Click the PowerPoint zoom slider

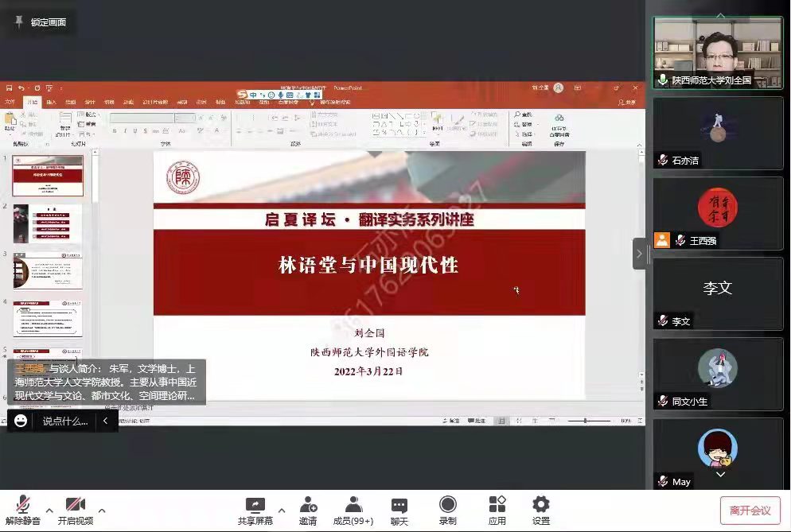586,420
